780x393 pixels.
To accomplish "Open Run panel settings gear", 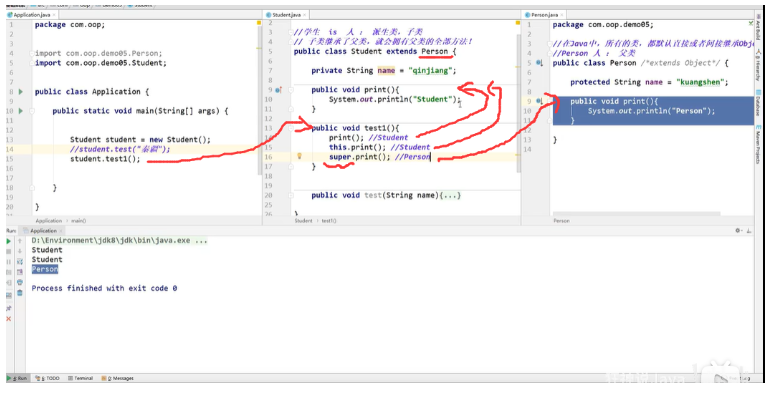I will (x=738, y=231).
